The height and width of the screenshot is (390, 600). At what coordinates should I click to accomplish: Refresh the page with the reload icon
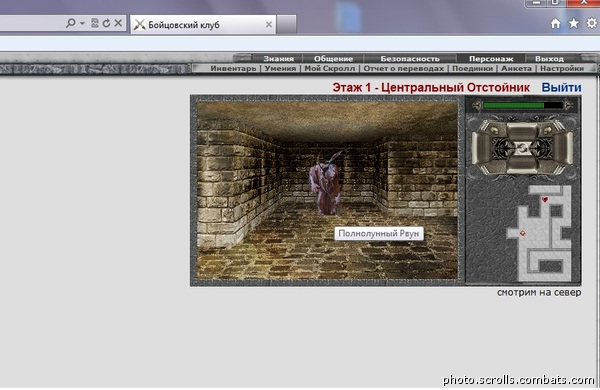point(106,23)
